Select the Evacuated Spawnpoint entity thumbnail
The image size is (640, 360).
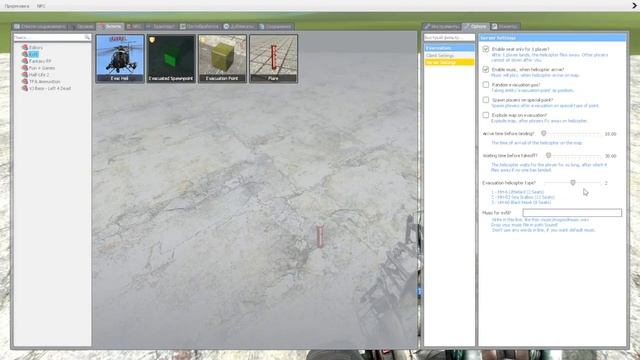tap(171, 59)
